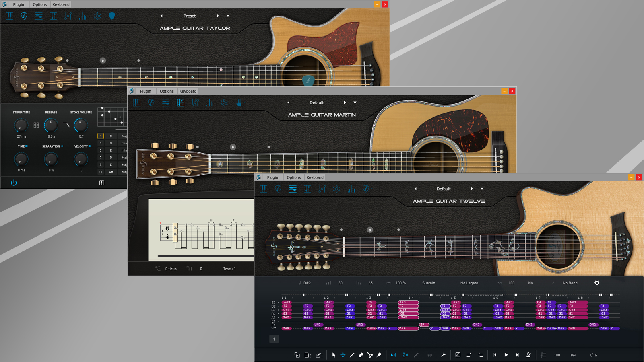Open the pick mode dropdown in Twelve window
This screenshot has height=362, width=644.
coord(367,189)
